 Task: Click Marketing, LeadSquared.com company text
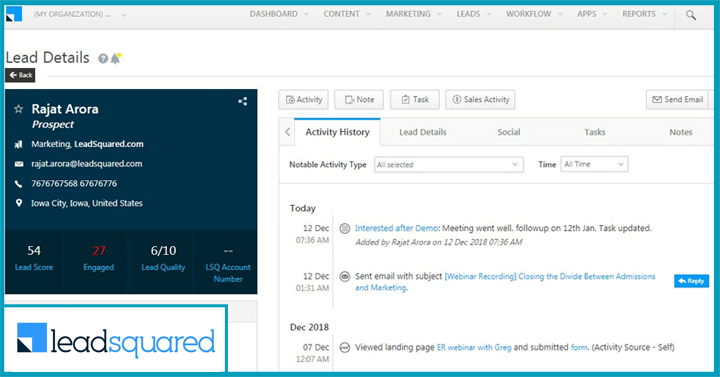tap(87, 144)
